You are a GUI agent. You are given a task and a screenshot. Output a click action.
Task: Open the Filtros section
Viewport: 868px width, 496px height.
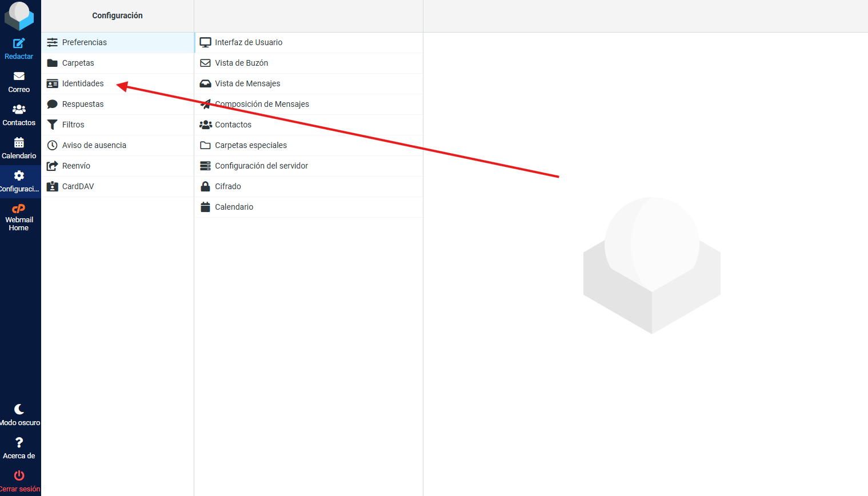coord(73,125)
